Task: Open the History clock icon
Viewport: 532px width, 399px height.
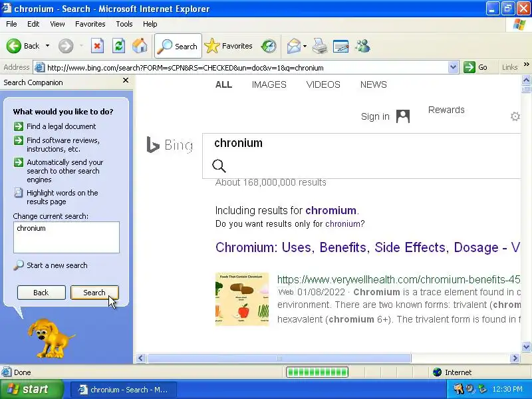Action: click(269, 46)
